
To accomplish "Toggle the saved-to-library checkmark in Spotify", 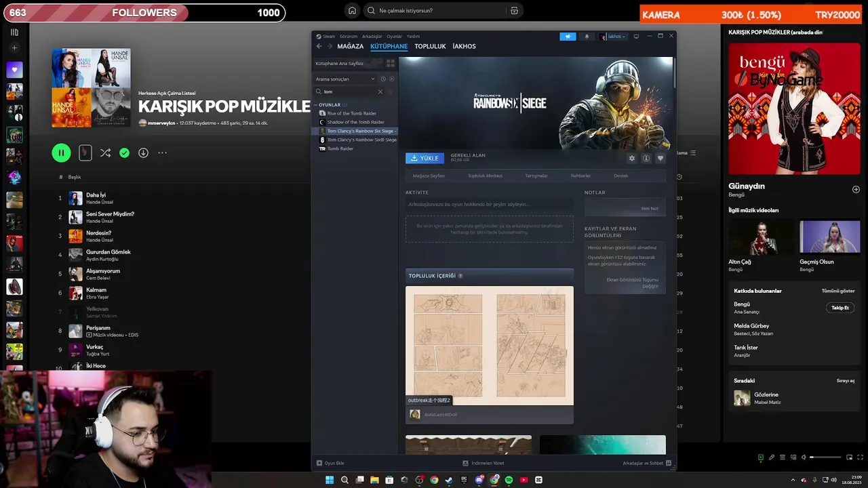I will coord(124,153).
